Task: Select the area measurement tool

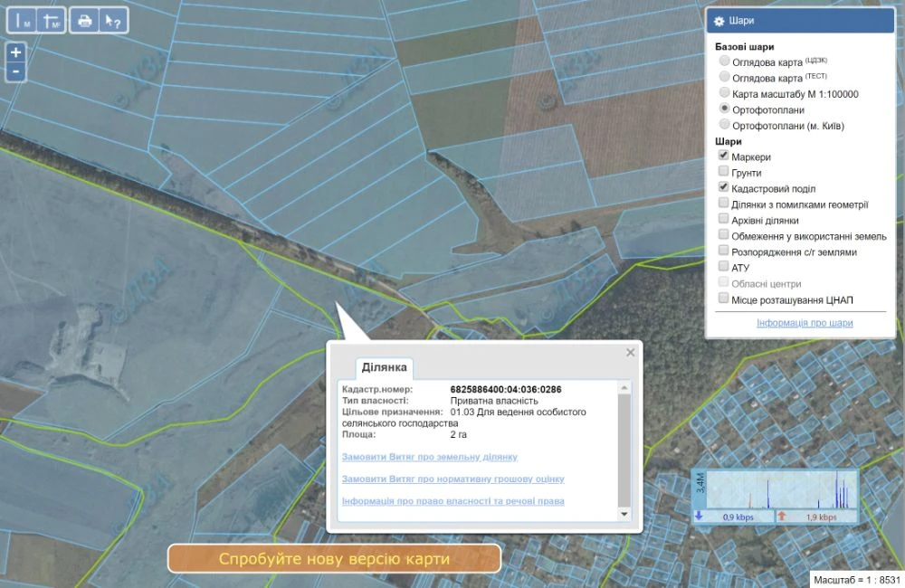Action: coord(52,21)
